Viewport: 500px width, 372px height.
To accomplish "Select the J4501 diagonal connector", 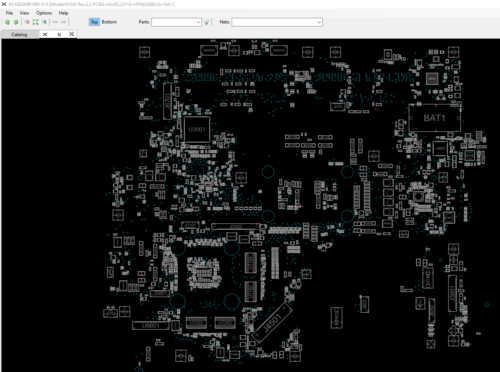I will tap(272, 323).
